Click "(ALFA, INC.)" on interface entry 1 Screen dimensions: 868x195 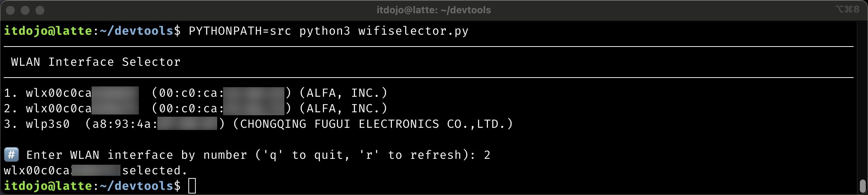pos(343,93)
